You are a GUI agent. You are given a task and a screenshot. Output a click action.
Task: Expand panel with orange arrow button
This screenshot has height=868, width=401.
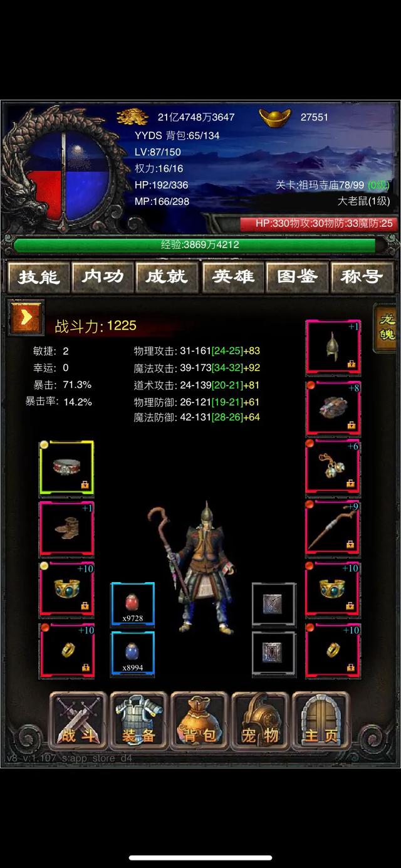(26, 316)
